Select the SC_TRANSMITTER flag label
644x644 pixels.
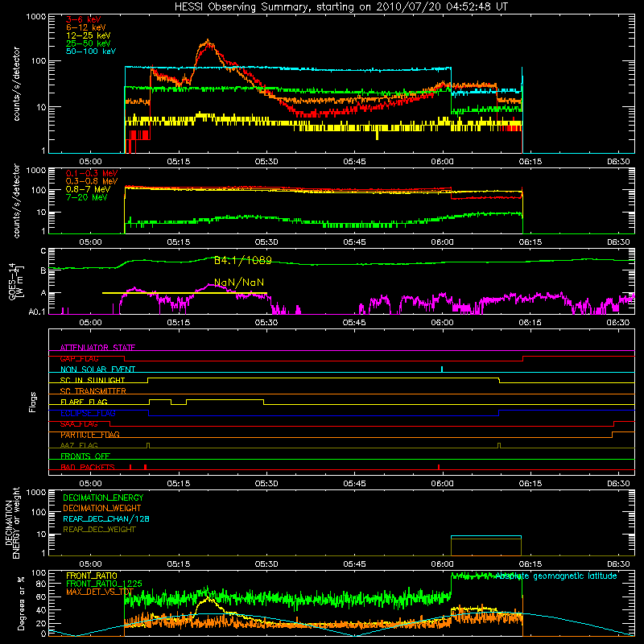pyautogui.click(x=93, y=391)
